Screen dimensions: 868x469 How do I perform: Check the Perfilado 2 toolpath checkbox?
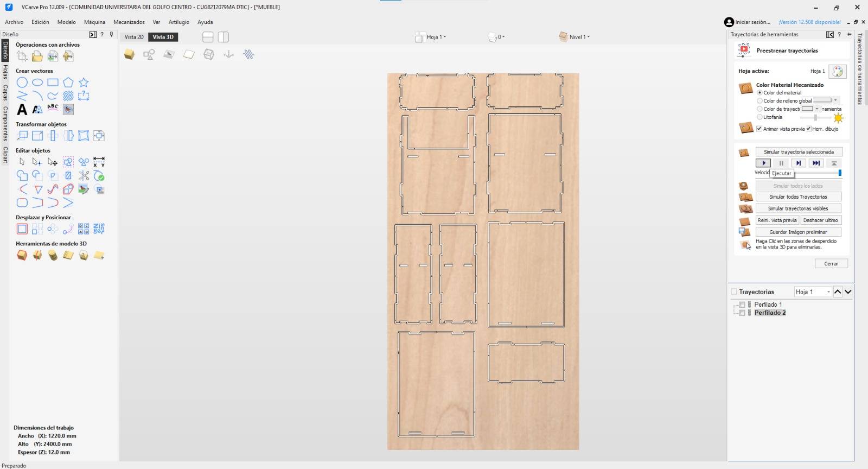coord(742,313)
